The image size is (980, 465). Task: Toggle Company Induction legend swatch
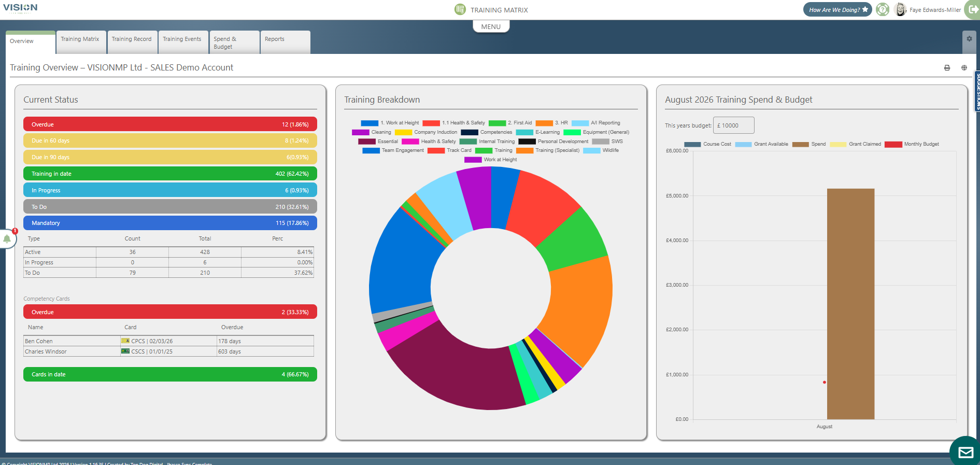click(x=403, y=132)
